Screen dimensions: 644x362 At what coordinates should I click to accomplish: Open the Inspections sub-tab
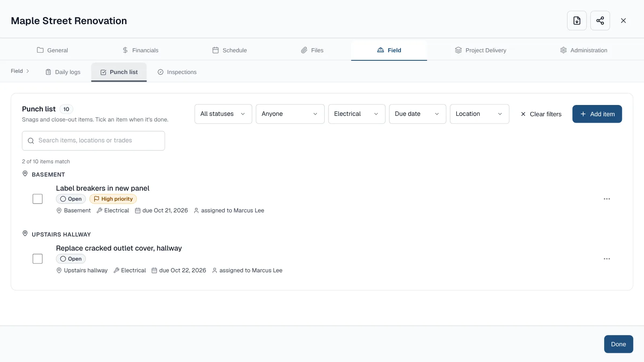pos(177,72)
